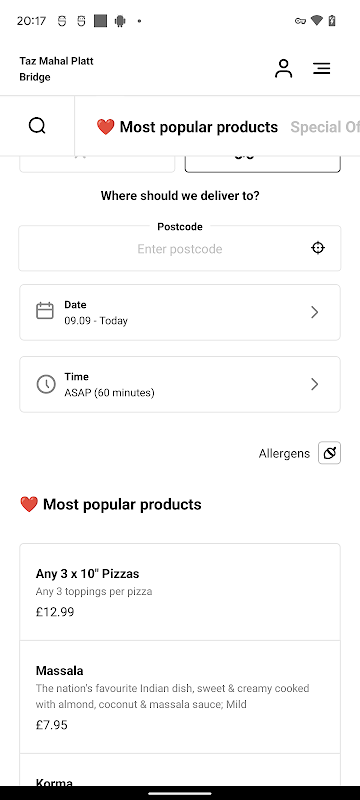Tap the Taz Mahal Platt Bridge title
360x800 pixels.
pos(57,69)
